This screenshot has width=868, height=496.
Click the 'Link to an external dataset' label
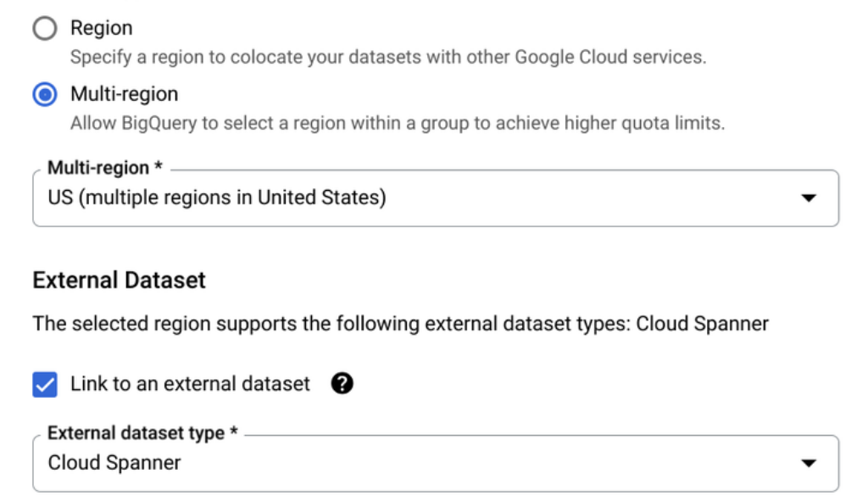(x=190, y=384)
